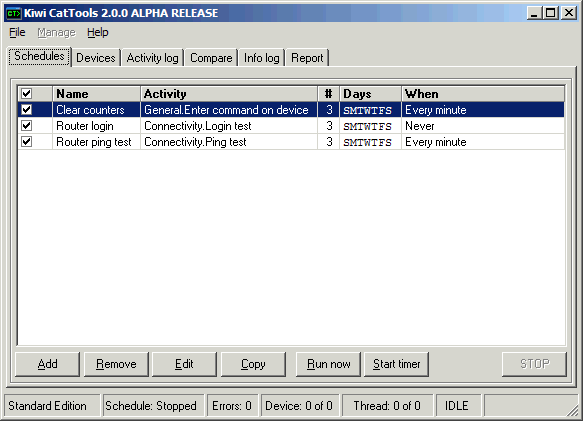Open the File menu
Viewport: 583px width, 421px height.
tap(17, 32)
